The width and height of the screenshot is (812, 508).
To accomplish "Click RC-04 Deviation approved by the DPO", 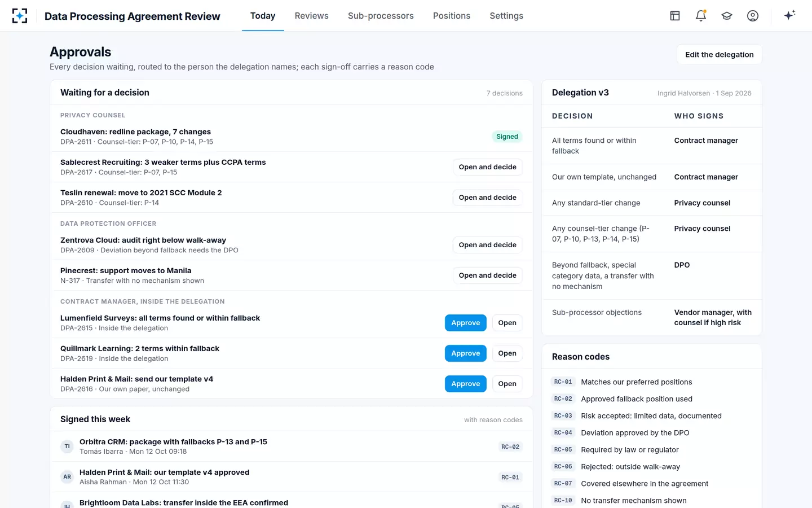I will (x=651, y=433).
